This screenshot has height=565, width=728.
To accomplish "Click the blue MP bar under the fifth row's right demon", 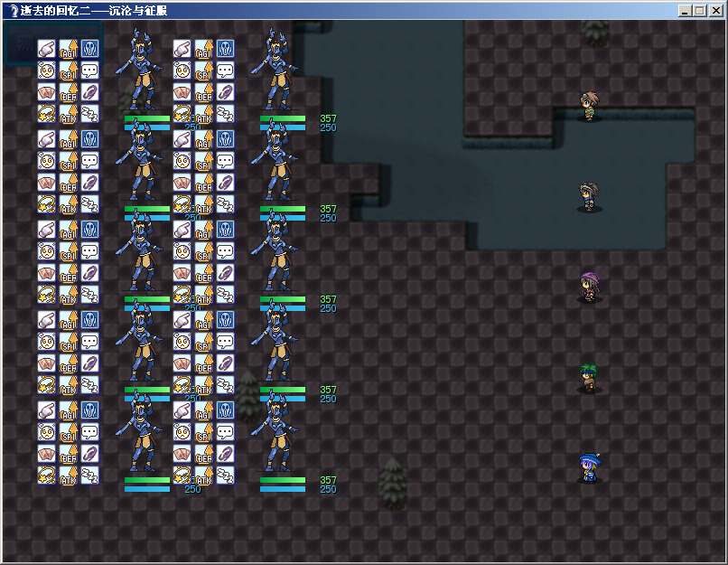I will [283, 489].
